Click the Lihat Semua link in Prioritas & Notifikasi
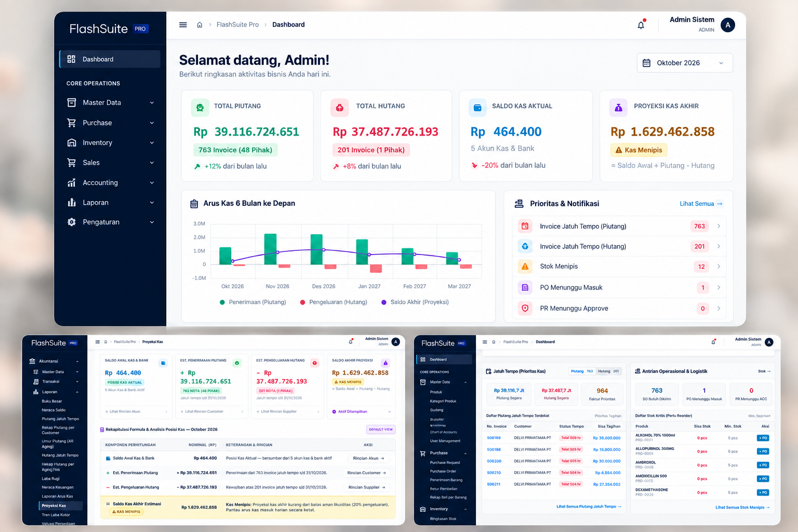The image size is (798, 532). tap(701, 204)
